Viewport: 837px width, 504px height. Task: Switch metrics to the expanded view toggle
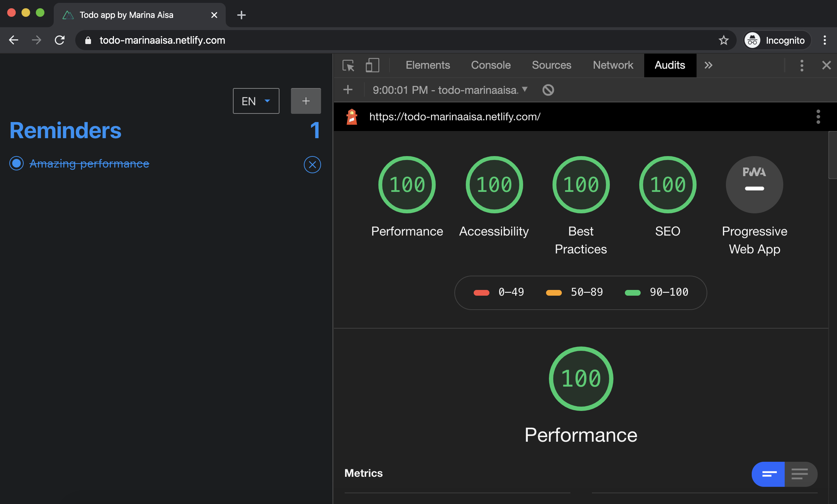800,474
